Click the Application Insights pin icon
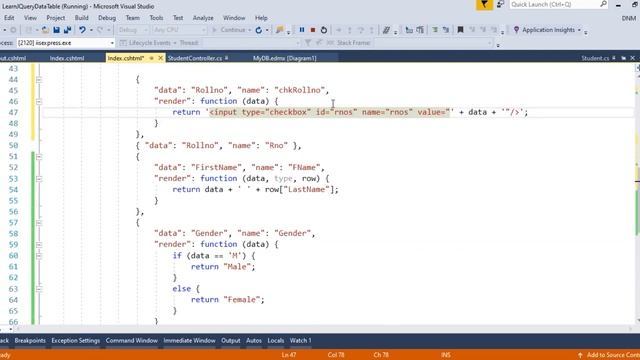The height and width of the screenshot is (360, 640). (516, 30)
